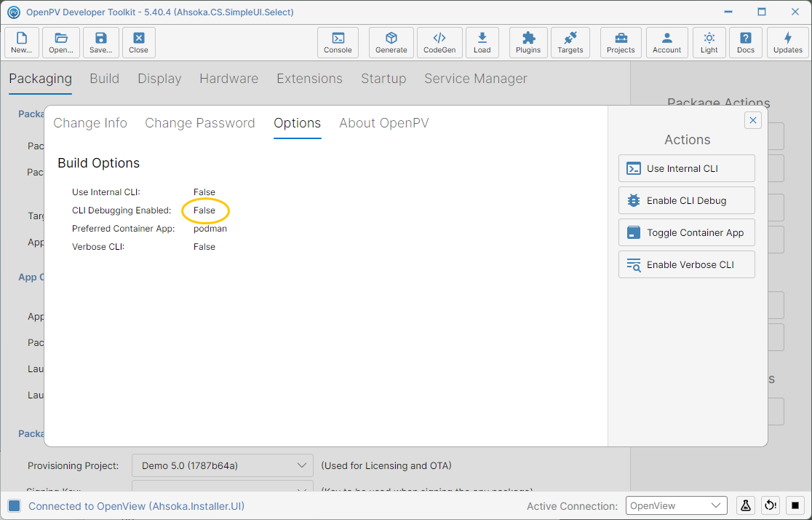Open the Display tab
Viewport: 812px width, 520px height.
tap(159, 79)
